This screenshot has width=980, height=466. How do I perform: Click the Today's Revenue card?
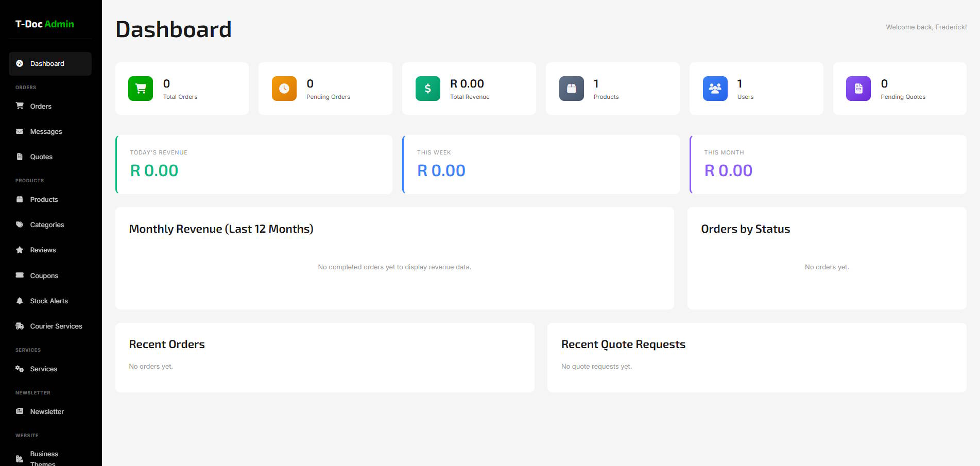tap(254, 165)
